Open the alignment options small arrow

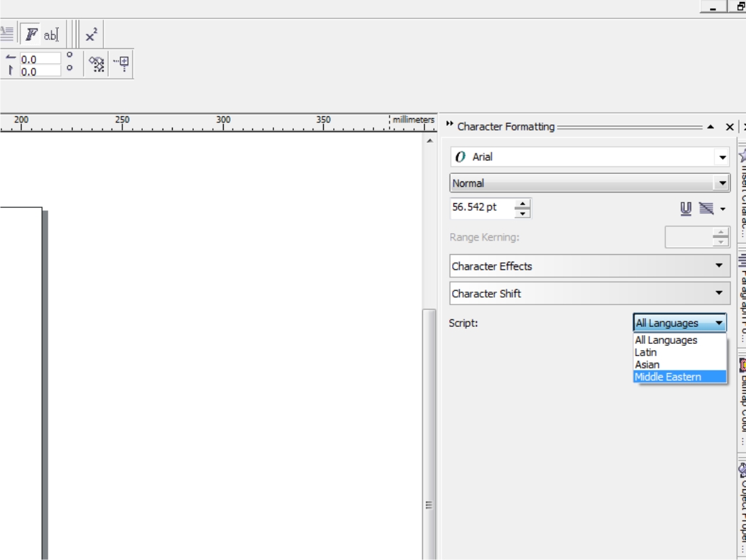[723, 209]
